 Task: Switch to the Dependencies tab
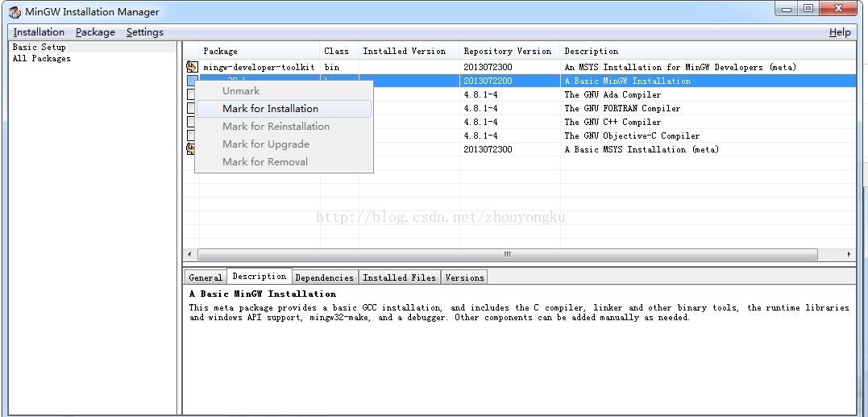point(325,277)
